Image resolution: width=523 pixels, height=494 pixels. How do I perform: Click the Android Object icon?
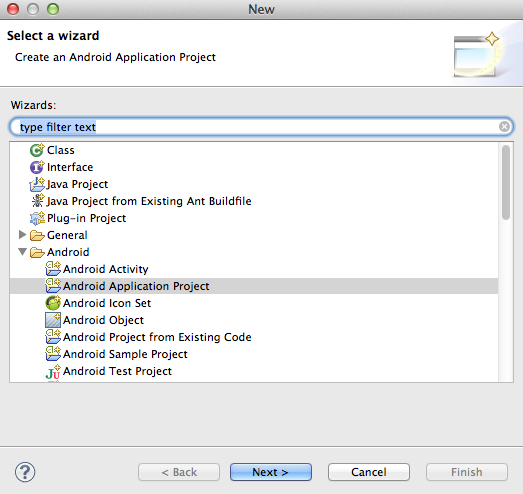click(53, 320)
